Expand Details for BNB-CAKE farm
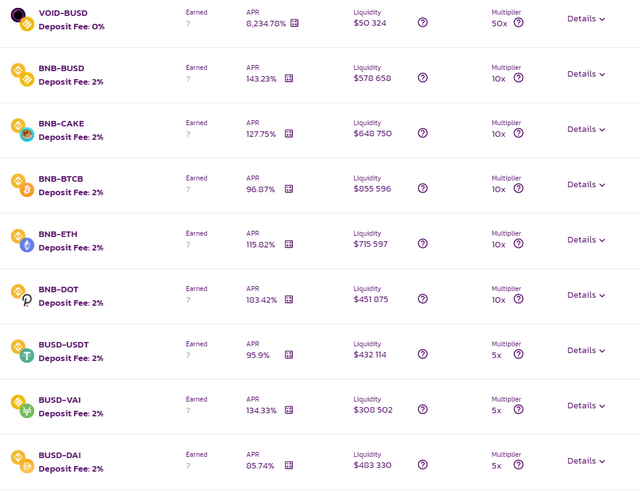This screenshot has width=640, height=491. [x=586, y=129]
